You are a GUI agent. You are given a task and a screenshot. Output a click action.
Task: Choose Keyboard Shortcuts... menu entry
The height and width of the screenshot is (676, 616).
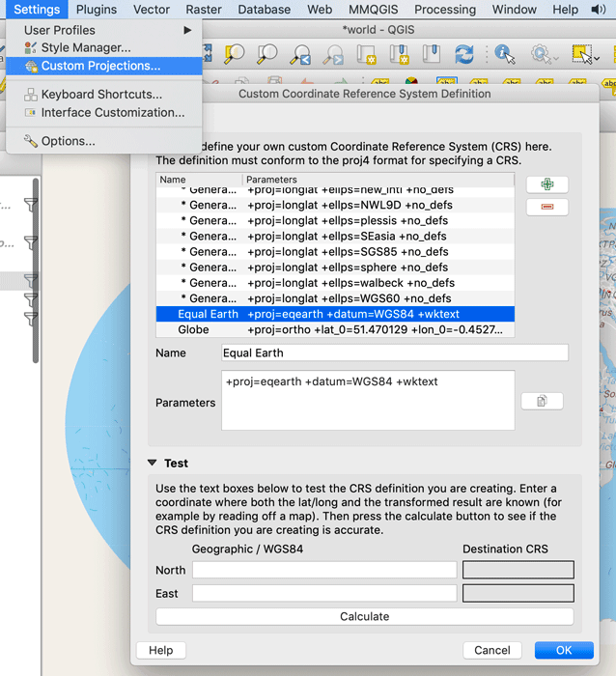pyautogui.click(x=104, y=95)
